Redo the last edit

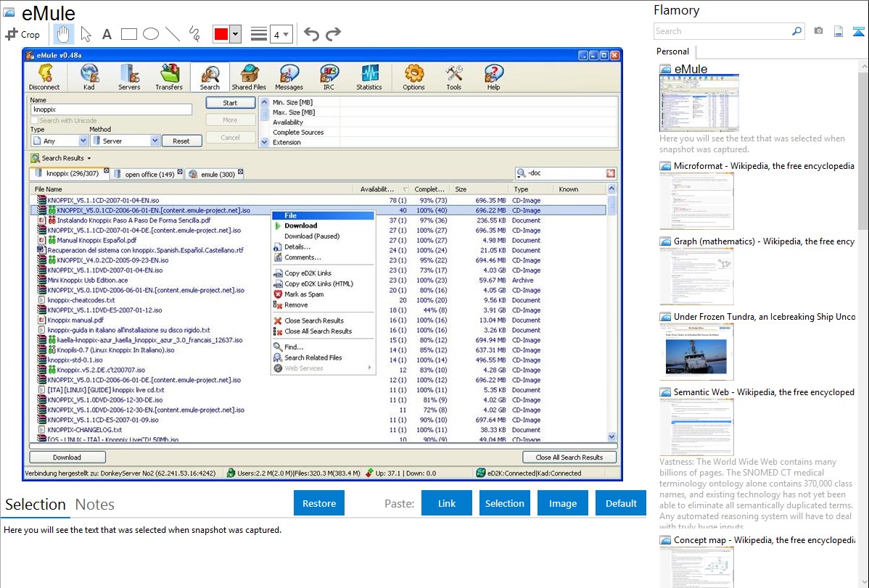(x=333, y=34)
